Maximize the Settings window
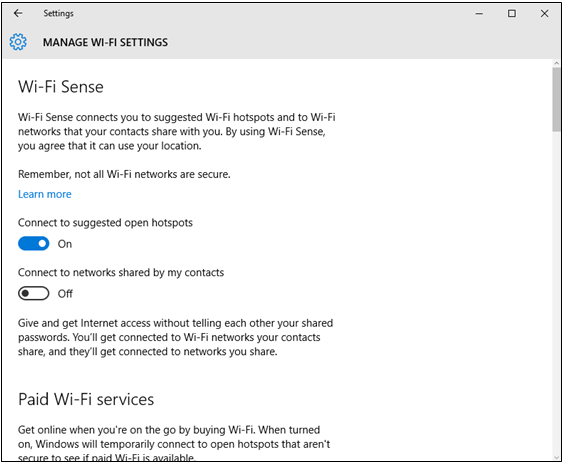The image size is (564, 465). click(x=511, y=14)
